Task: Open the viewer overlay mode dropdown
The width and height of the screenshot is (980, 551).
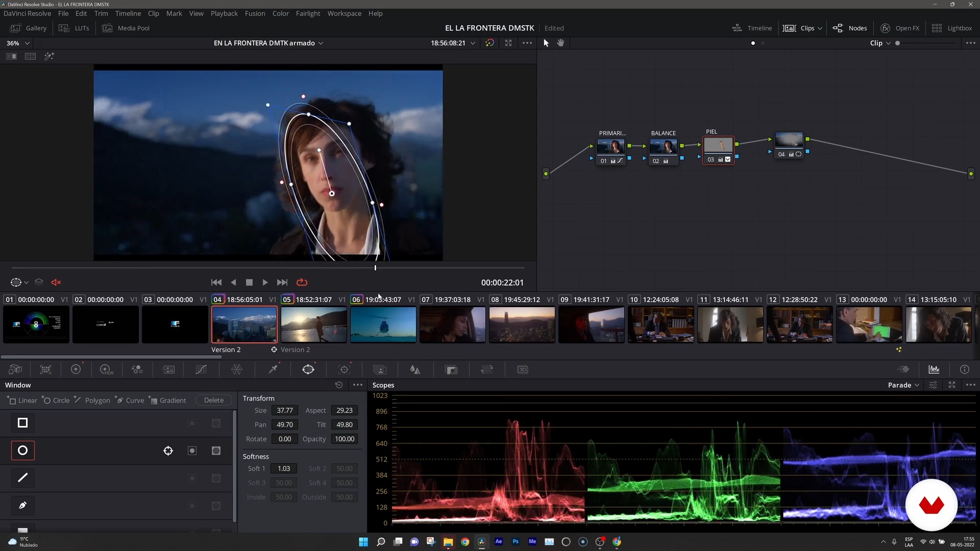Action: [x=19, y=282]
